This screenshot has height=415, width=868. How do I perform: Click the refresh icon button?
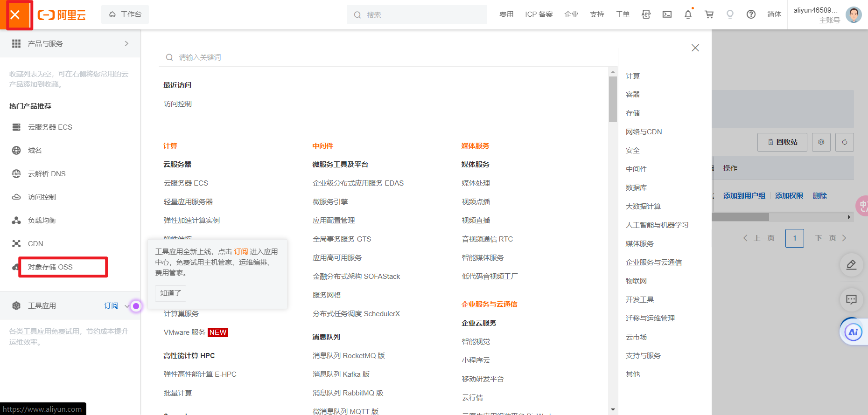[x=845, y=142]
